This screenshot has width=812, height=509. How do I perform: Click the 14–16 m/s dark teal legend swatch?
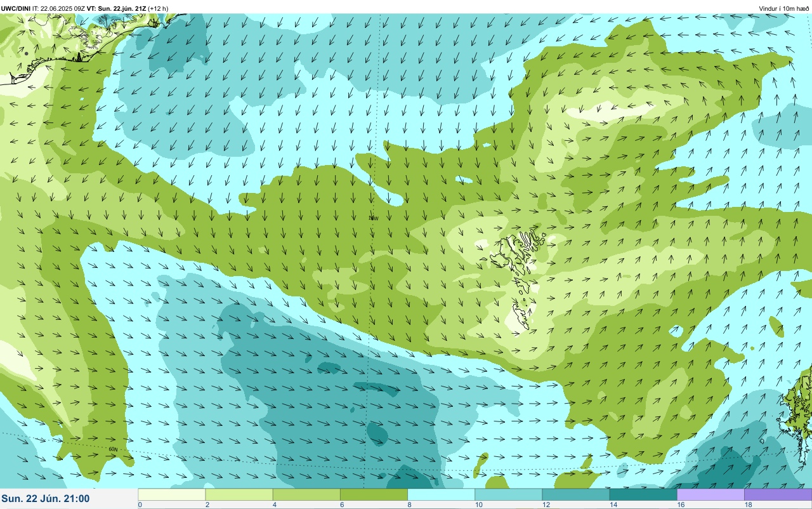click(x=643, y=494)
